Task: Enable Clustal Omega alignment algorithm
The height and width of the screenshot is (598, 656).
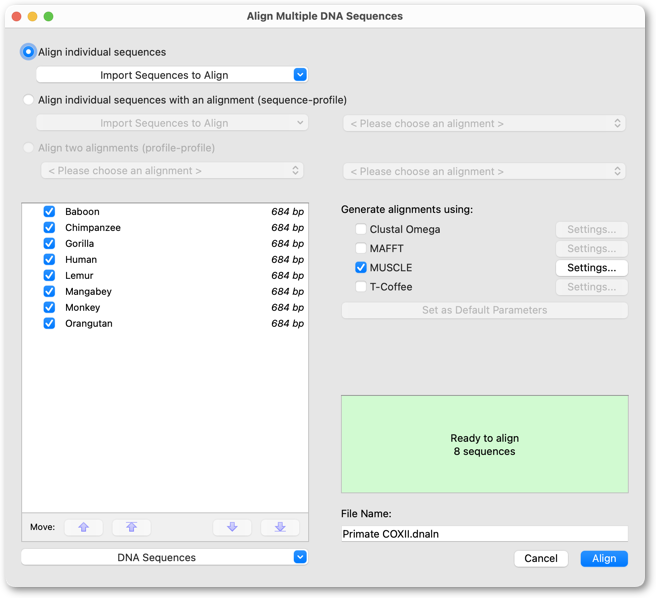Action: coord(361,229)
